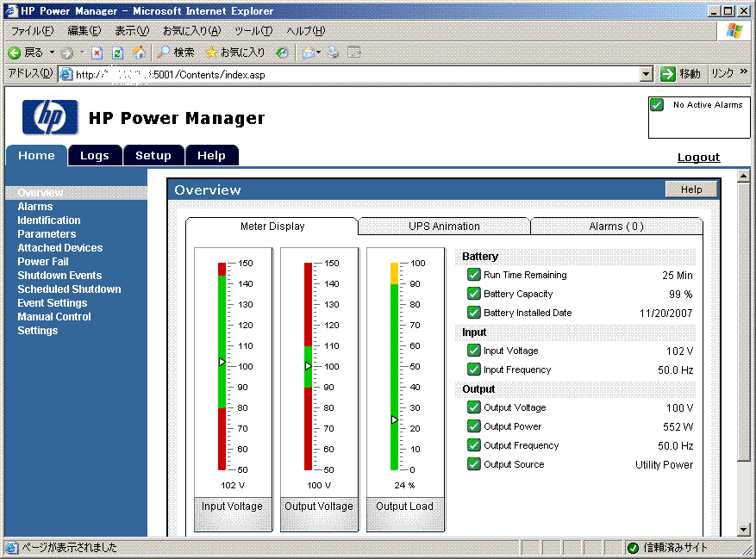Click the Battery Installed Date status check

(473, 313)
